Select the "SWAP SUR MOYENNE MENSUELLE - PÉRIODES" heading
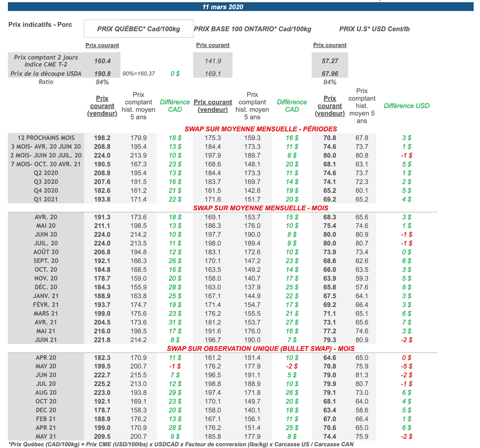480x448 pixels. pos(261,129)
